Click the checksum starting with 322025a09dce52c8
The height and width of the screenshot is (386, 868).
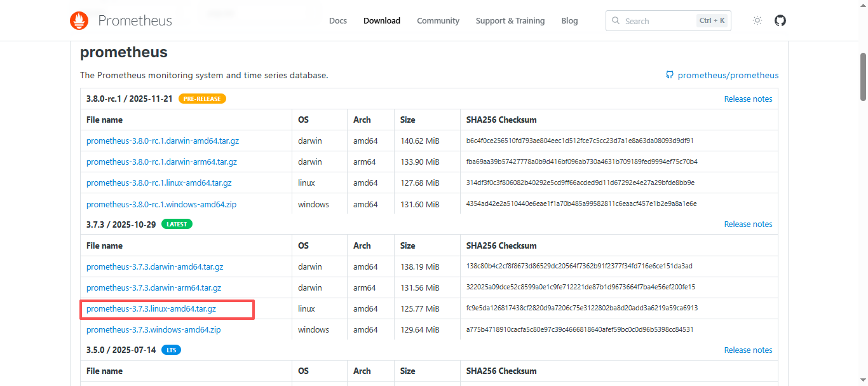tap(580, 287)
